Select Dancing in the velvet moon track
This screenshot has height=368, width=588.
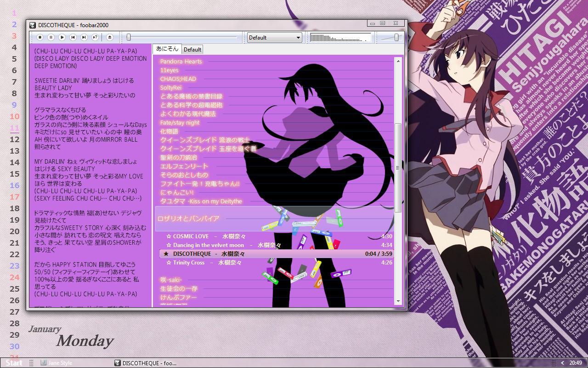click(x=277, y=245)
